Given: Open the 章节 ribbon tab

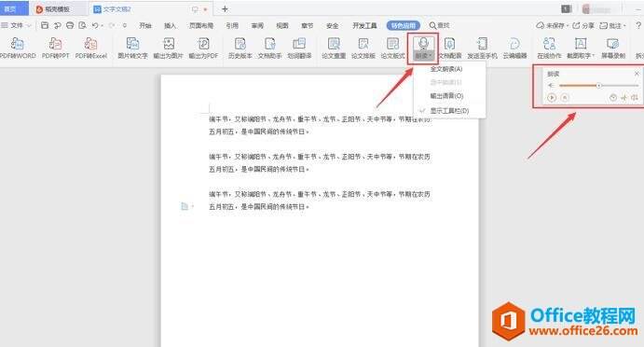Looking at the screenshot, I should coord(308,25).
